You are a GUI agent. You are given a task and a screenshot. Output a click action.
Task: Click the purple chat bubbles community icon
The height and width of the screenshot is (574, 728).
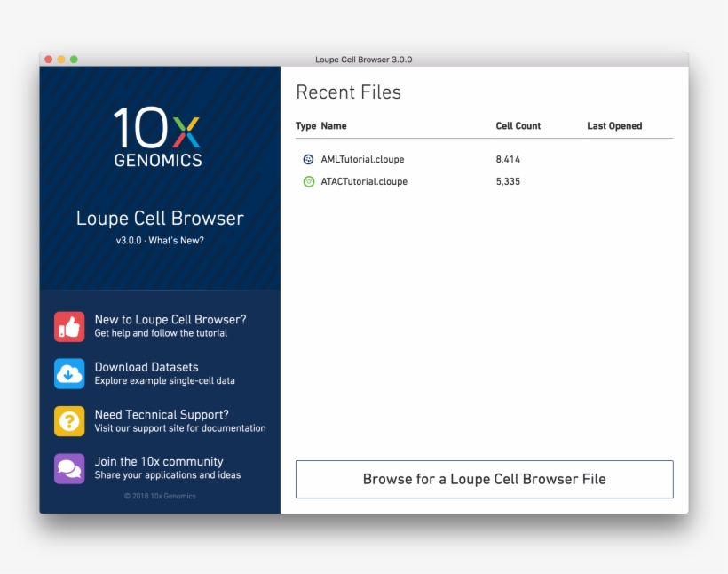(x=69, y=468)
